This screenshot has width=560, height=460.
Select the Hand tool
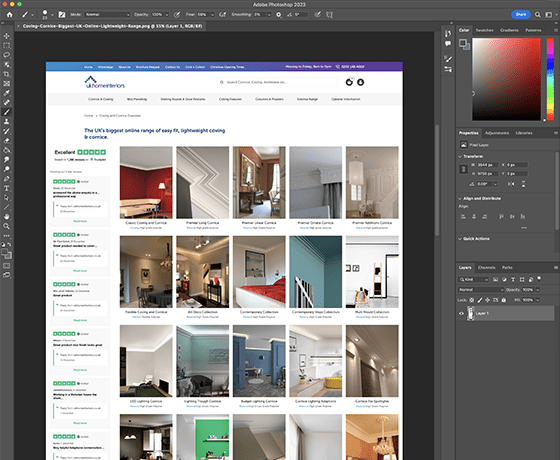point(6,217)
